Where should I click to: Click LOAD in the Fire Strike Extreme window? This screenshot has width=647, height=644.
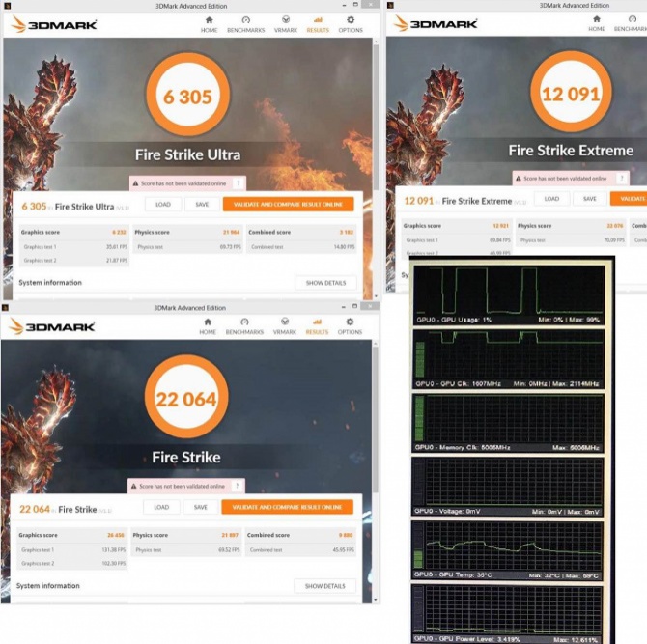tap(551, 199)
